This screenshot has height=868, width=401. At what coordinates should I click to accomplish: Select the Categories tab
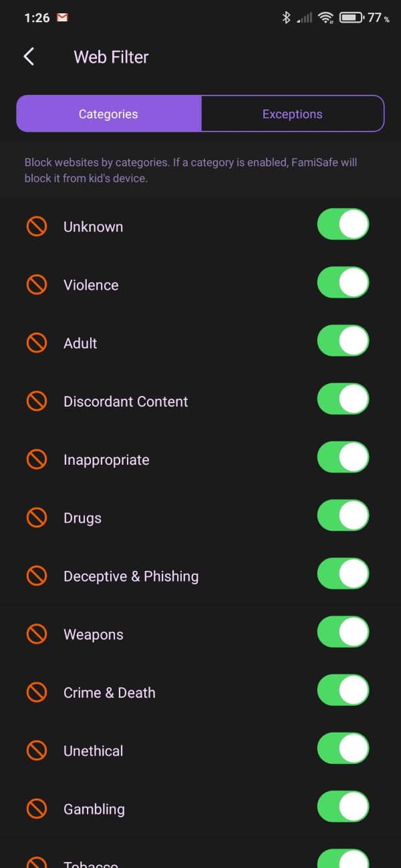[108, 114]
